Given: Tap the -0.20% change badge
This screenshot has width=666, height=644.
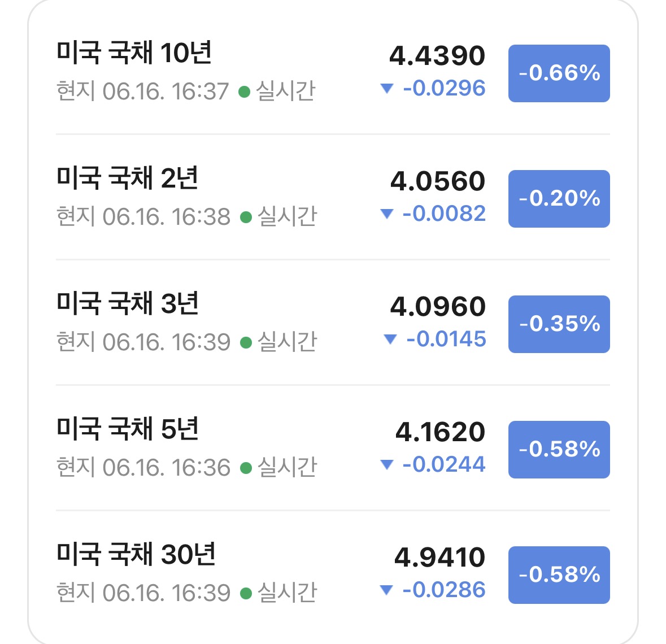Looking at the screenshot, I should click(559, 199).
